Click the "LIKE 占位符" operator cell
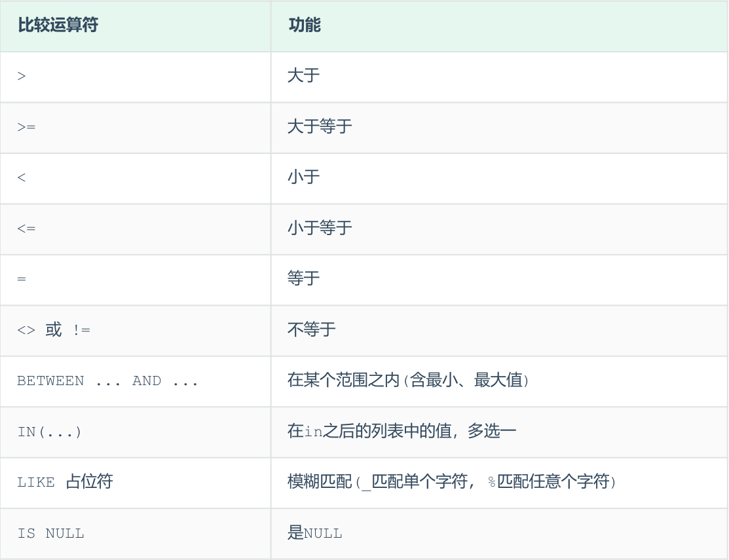The height and width of the screenshot is (560, 729). coord(65,483)
